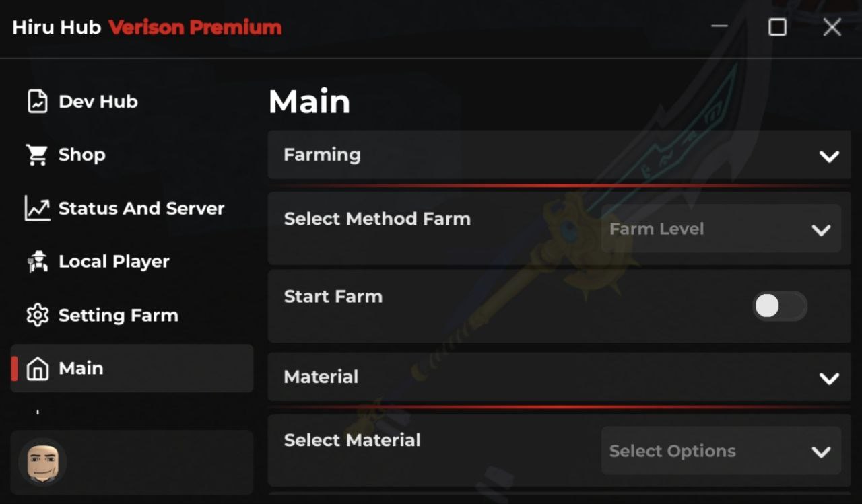Click the Material section header text
Screen dimensions: 862x504
pyautogui.click(x=321, y=377)
